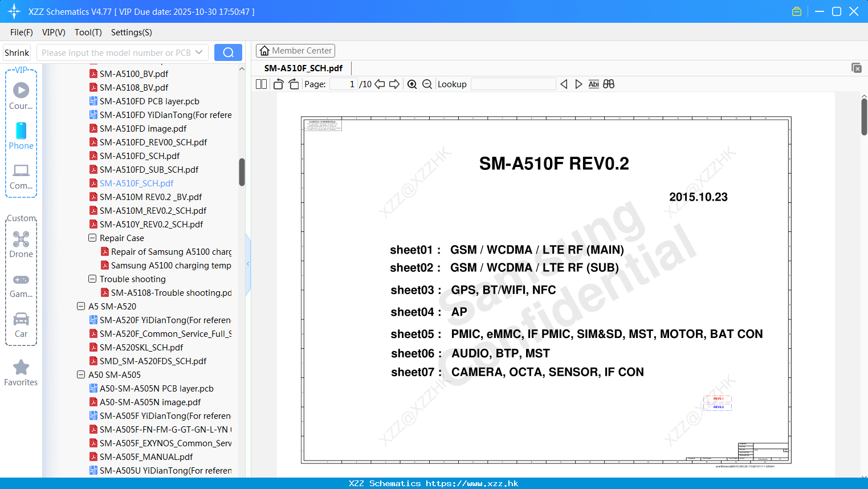The height and width of the screenshot is (489, 868).
Task: Zoom out of the schematic
Action: click(x=427, y=84)
